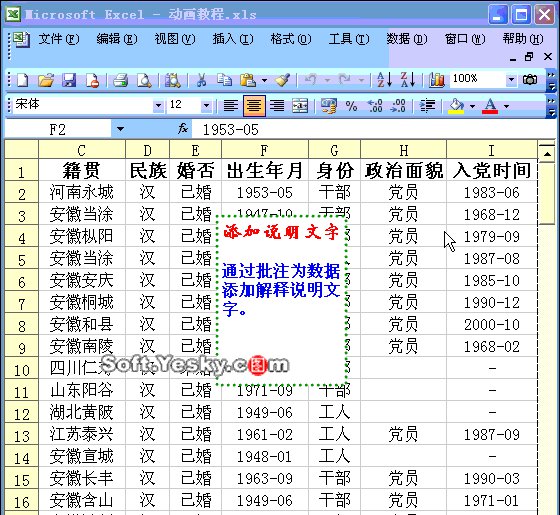Click the Name Box showing F2

tap(58, 129)
